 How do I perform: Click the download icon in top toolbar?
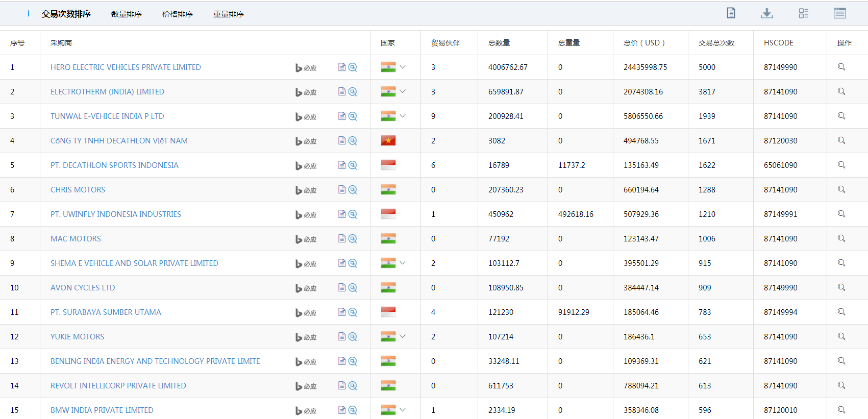point(766,13)
